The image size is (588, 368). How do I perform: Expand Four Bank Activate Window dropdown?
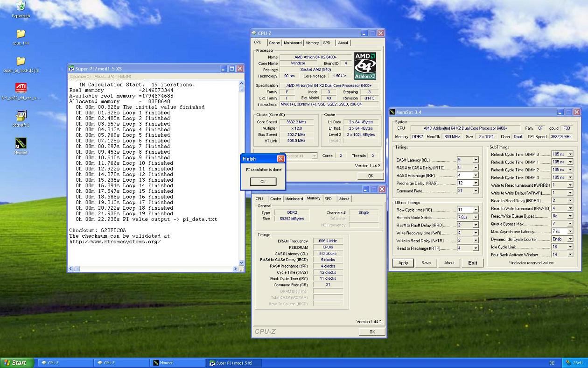coord(570,255)
